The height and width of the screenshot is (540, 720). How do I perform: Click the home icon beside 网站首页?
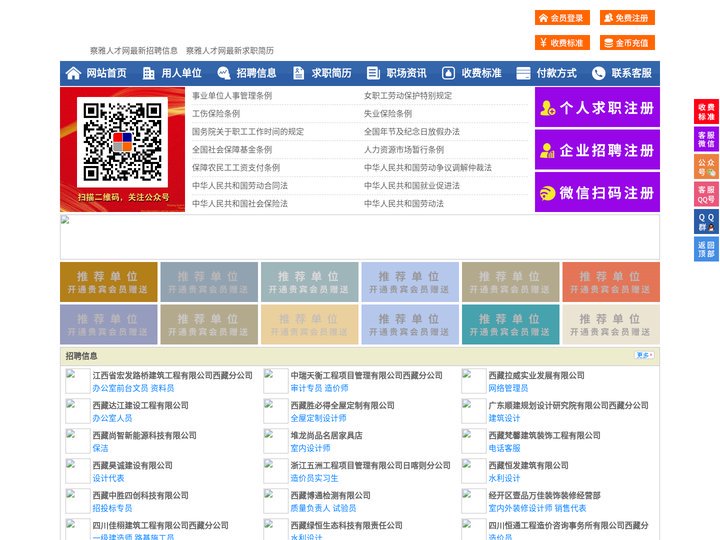pyautogui.click(x=73, y=73)
